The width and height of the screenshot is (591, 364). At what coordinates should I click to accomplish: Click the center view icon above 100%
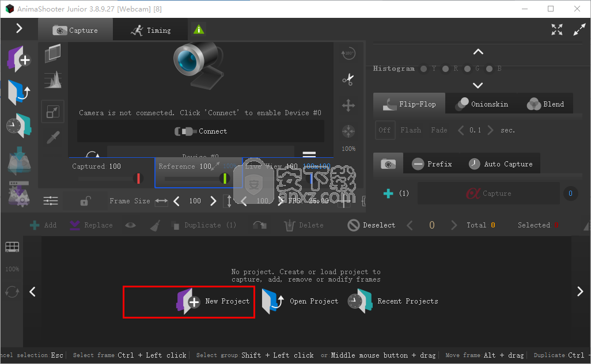click(x=348, y=131)
